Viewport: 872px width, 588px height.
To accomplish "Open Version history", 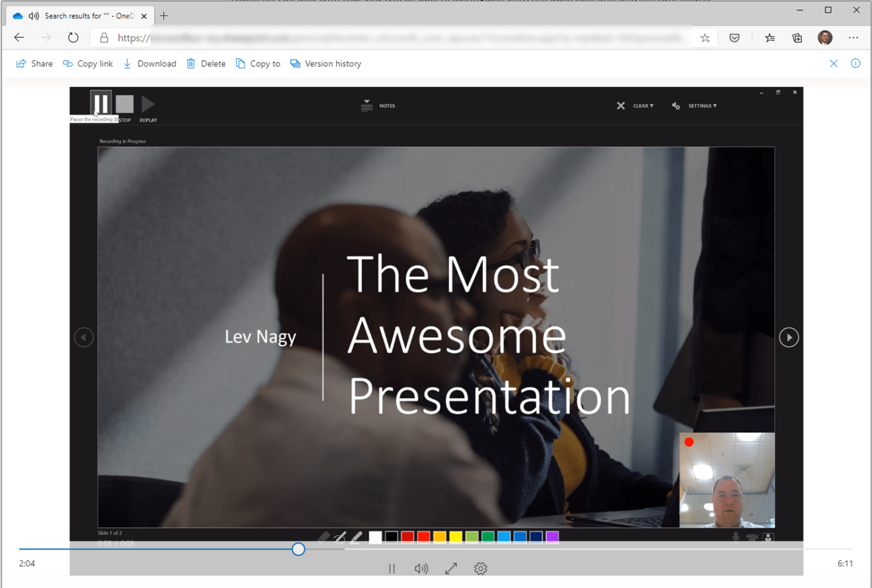I will click(x=326, y=63).
